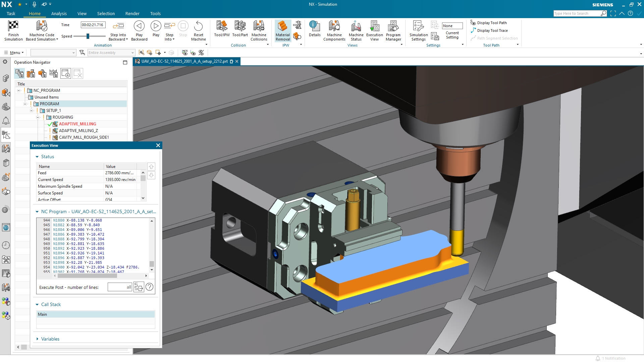Switch to the Selection ribbon tab
This screenshot has width=644, height=362.
[x=106, y=13]
